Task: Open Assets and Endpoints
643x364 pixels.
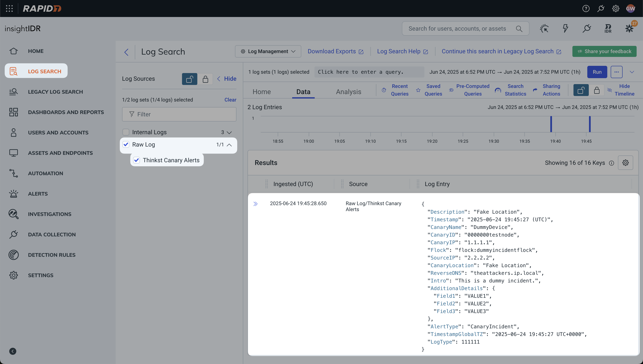Action: (x=60, y=153)
